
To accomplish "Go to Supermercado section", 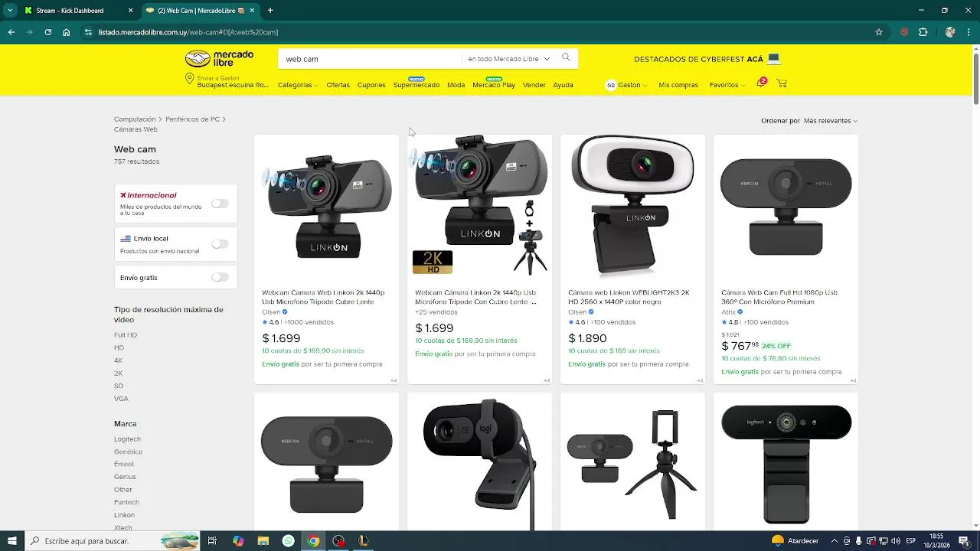I will 416,85.
